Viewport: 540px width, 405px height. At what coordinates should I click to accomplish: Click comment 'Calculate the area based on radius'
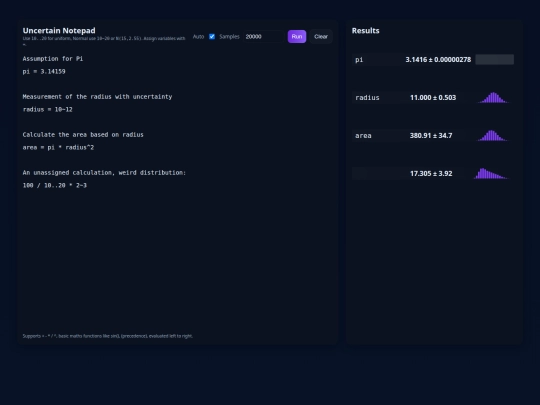click(83, 135)
